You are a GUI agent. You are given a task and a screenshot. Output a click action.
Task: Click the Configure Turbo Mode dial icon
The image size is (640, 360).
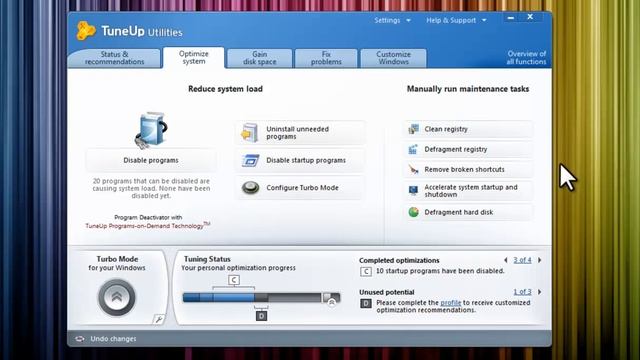(x=250, y=188)
